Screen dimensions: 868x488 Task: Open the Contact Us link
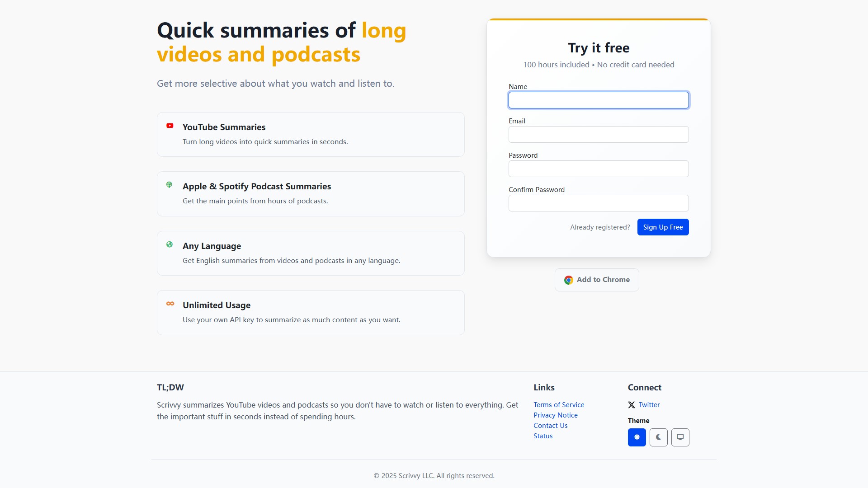tap(550, 426)
